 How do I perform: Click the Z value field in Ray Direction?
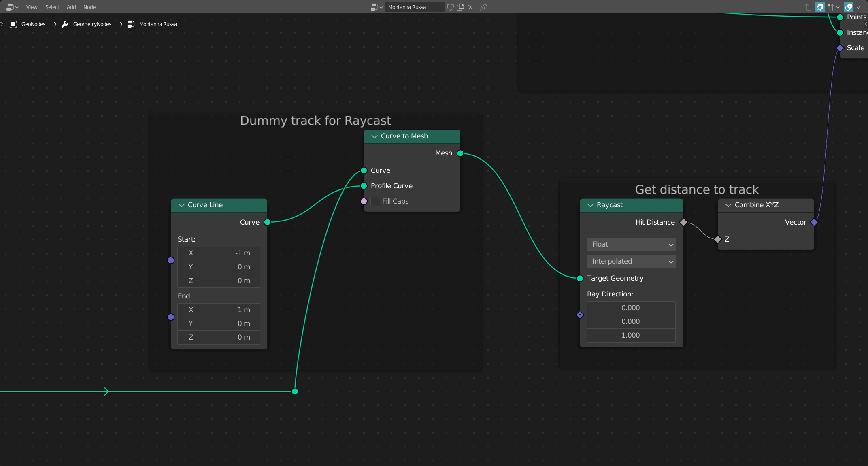pyautogui.click(x=630, y=334)
